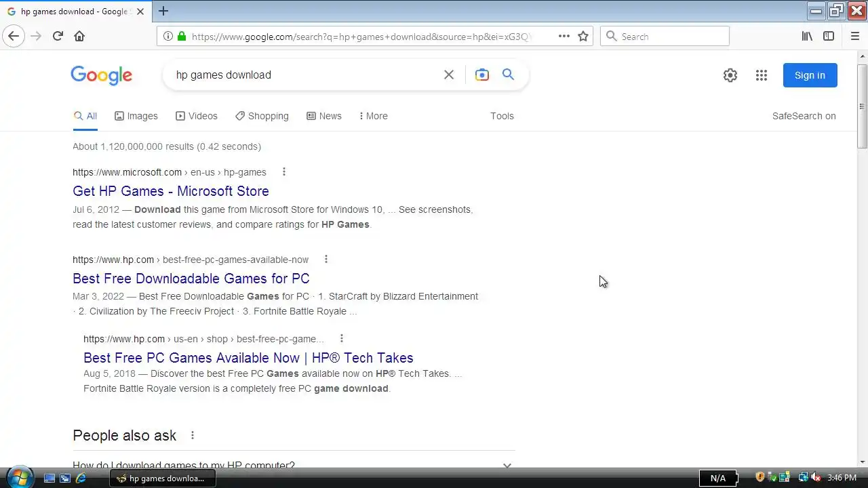Click the Sign in button
The image size is (868, 488).
810,75
